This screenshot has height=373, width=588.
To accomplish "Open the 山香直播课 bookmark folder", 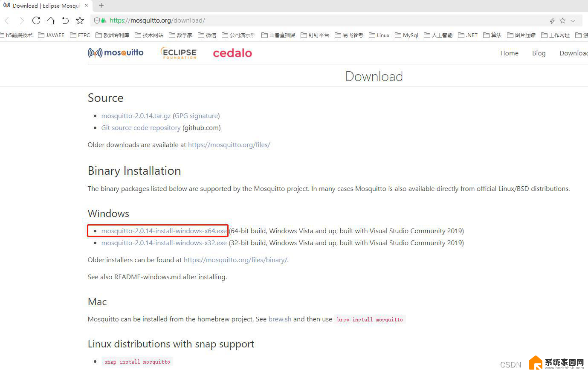I will coord(278,35).
